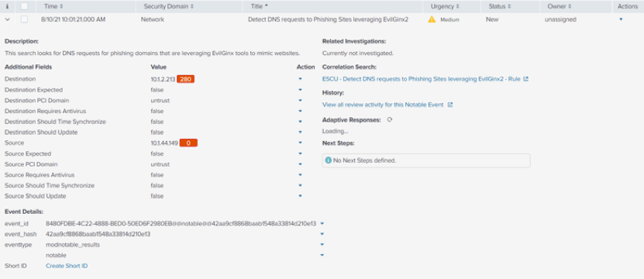The height and width of the screenshot is (279, 644).
Task: Click the Medium urgency warning triangle icon
Action: [x=432, y=19]
